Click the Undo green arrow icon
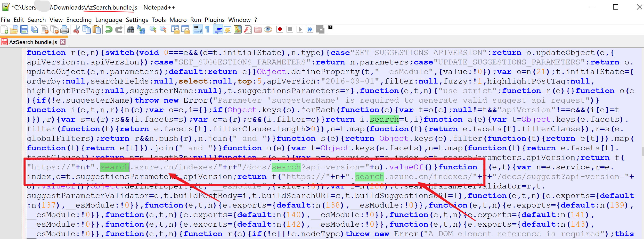644x239 pixels. pyautogui.click(x=109, y=30)
